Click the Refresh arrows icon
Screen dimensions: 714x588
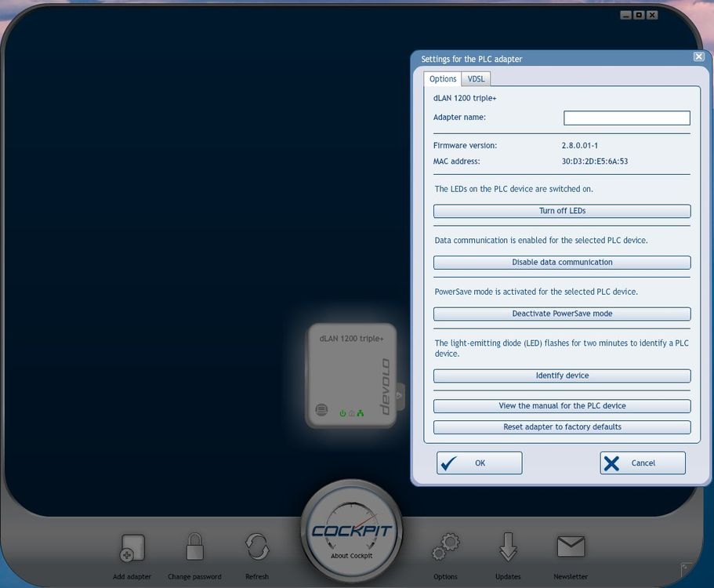[257, 546]
